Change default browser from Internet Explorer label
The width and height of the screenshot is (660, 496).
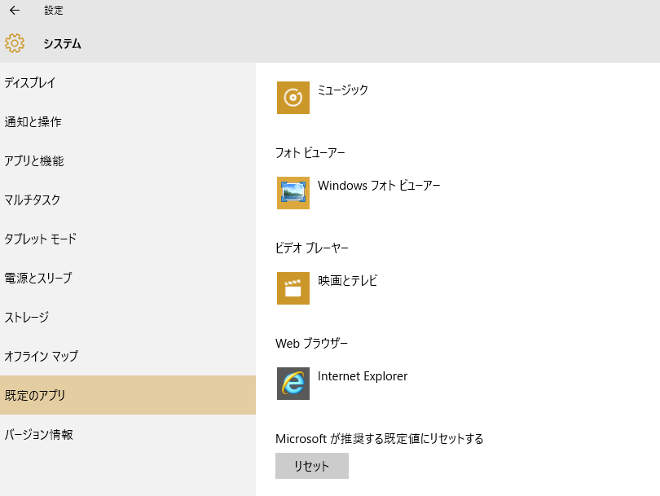362,376
